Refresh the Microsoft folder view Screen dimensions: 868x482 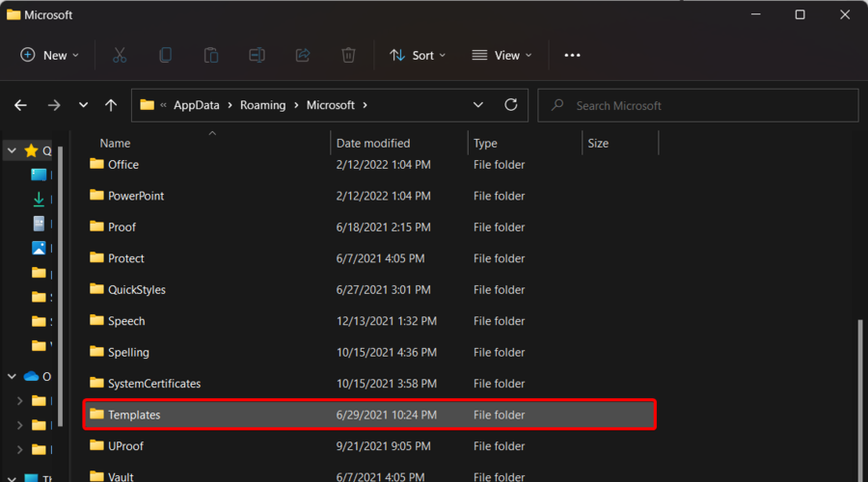coord(511,104)
